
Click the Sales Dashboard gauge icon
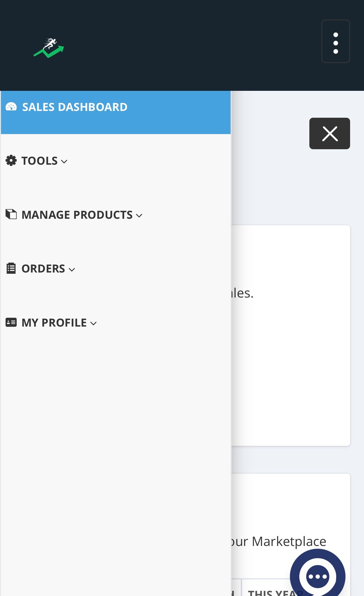[11, 107]
